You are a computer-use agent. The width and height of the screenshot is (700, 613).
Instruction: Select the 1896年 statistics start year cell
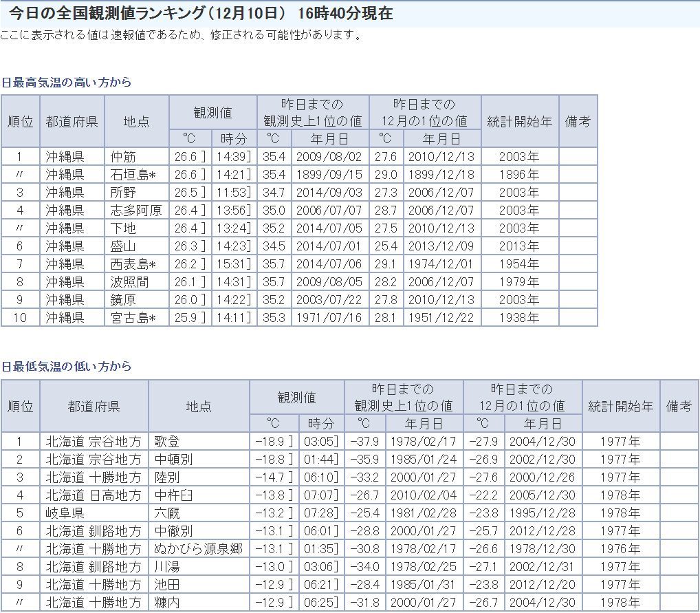[519, 175]
